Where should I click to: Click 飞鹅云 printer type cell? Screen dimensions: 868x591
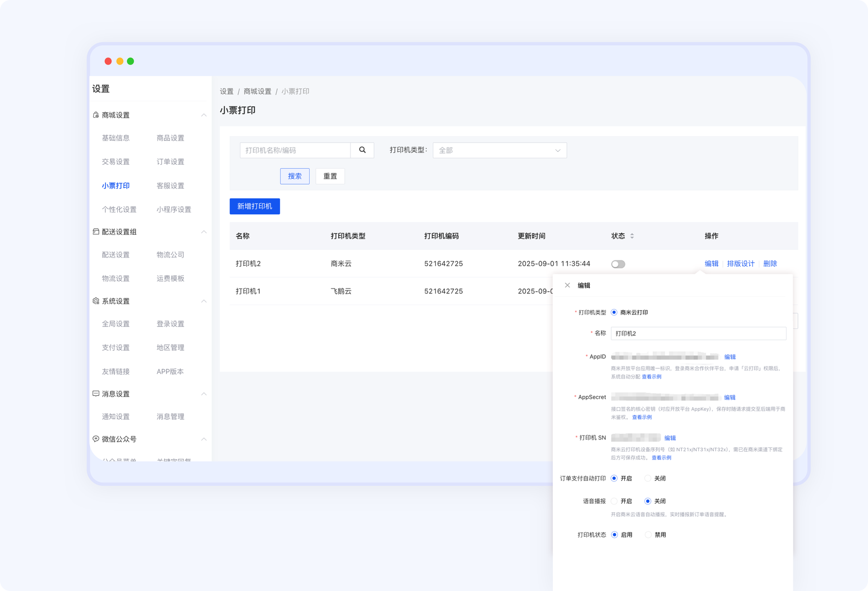(x=341, y=291)
